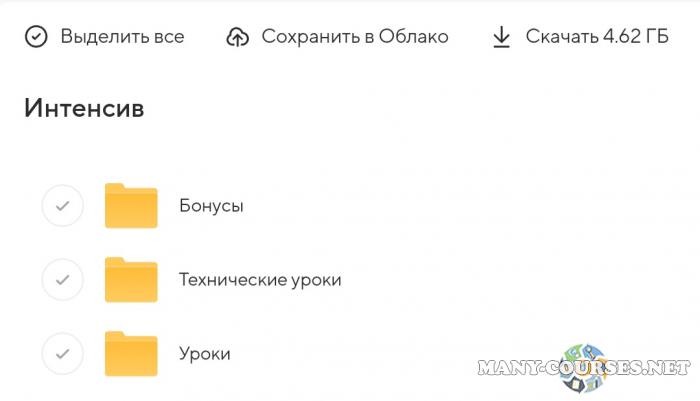Click the cloud upload icon
700x401 pixels.
pyautogui.click(x=237, y=37)
